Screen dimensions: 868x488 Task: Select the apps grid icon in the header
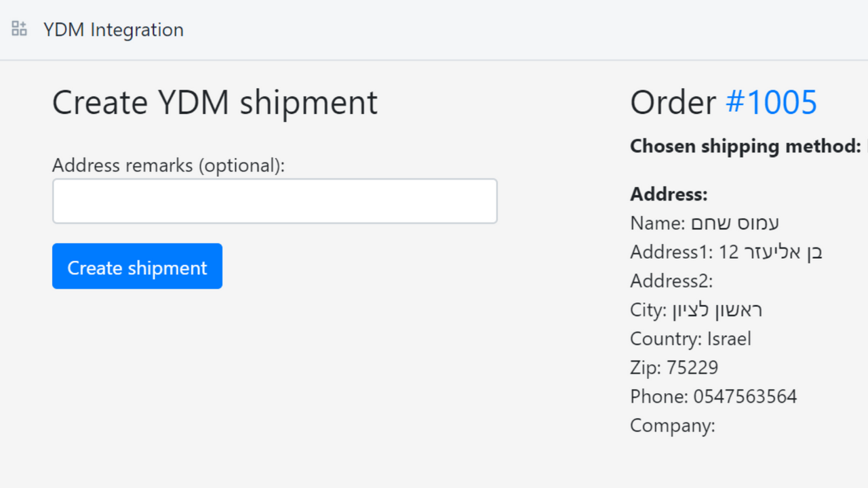[18, 28]
